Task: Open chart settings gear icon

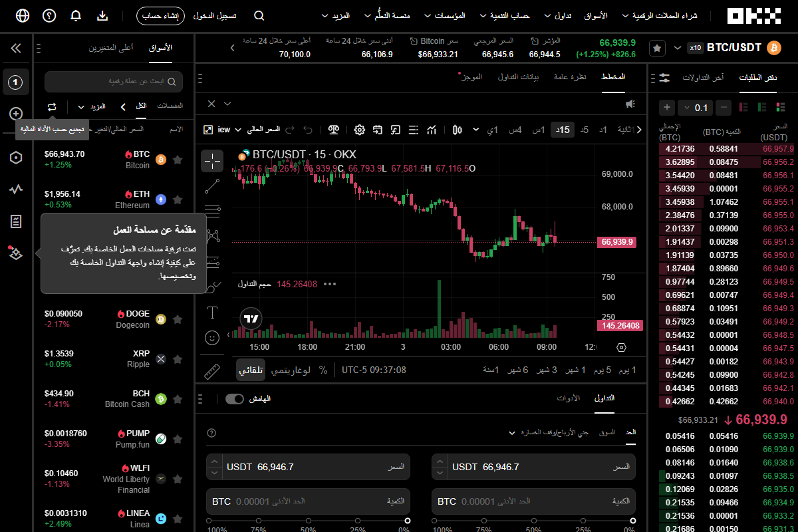Action: tap(359, 130)
